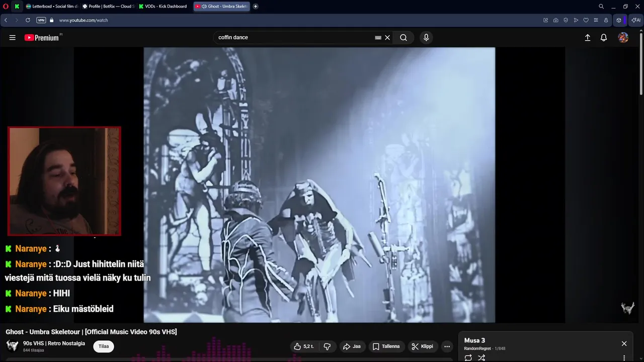
Task: Dislike the video
Action: (328, 346)
